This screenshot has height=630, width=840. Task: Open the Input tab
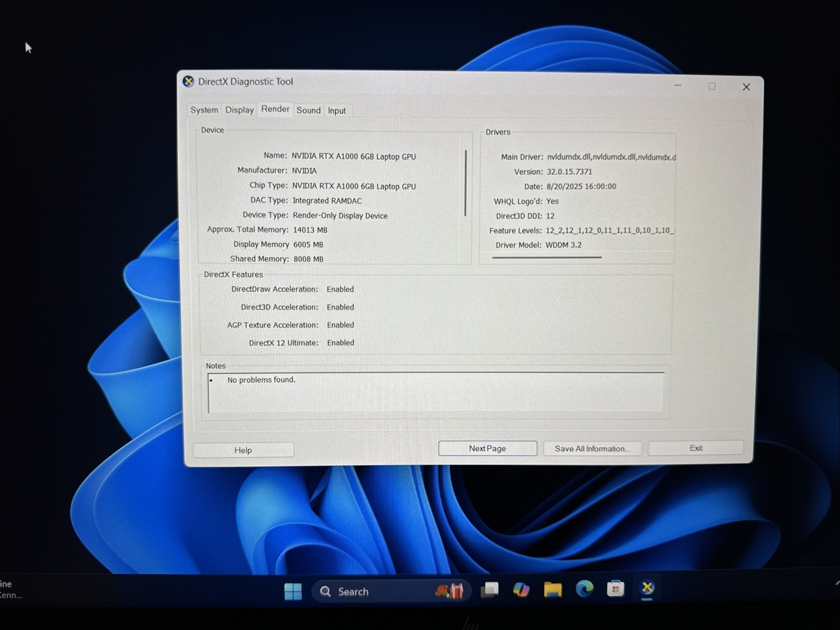click(337, 111)
